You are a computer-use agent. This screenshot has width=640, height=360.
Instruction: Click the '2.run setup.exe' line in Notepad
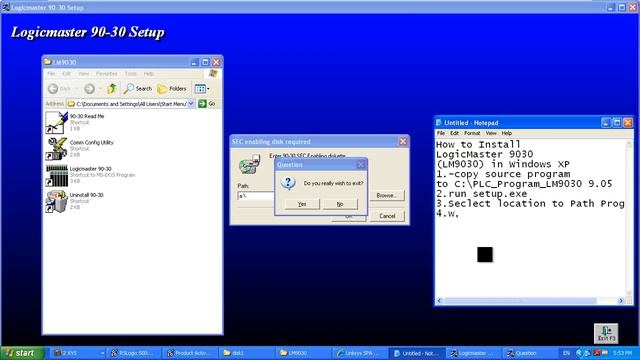pyautogui.click(x=482, y=194)
